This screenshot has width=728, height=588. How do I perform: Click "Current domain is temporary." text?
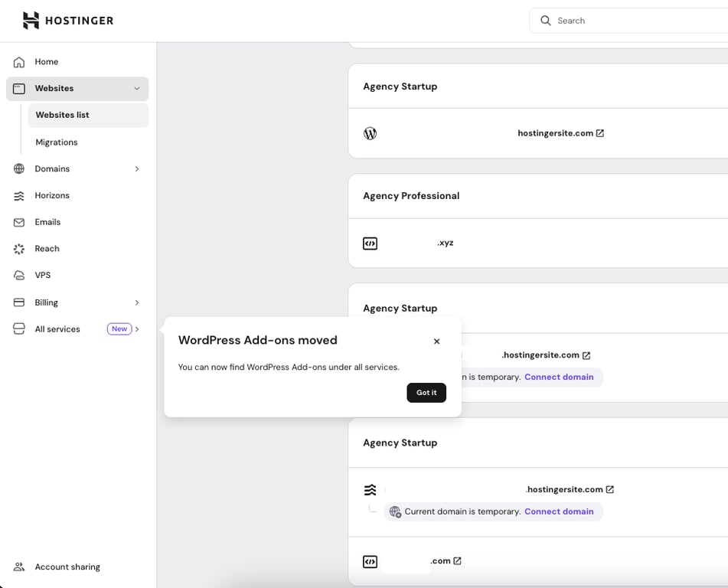tap(462, 511)
